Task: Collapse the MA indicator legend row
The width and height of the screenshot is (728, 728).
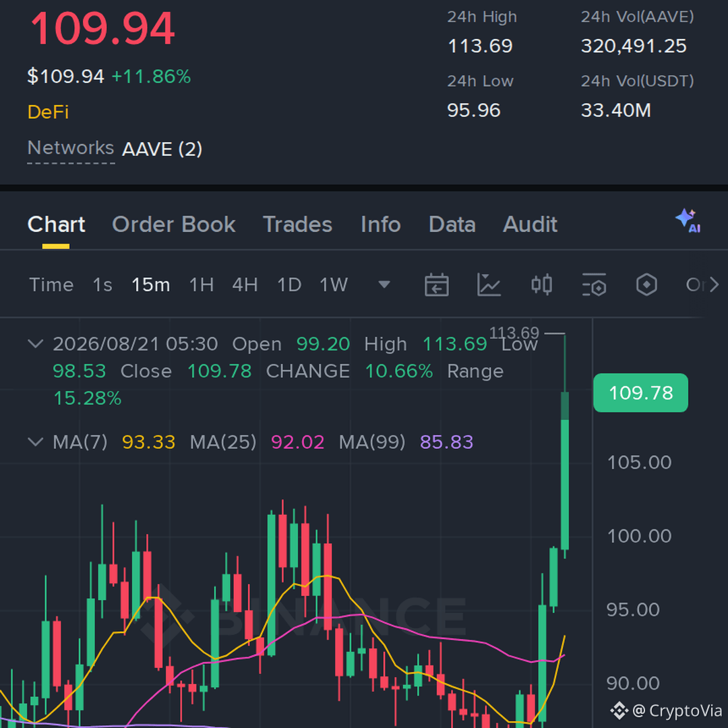Action: 36,442
